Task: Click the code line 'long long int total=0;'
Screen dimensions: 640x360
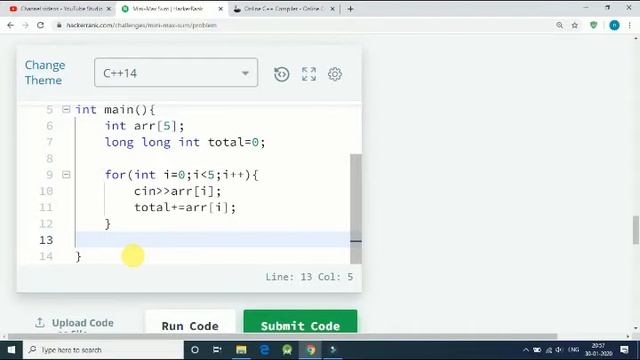Action: 185,142
